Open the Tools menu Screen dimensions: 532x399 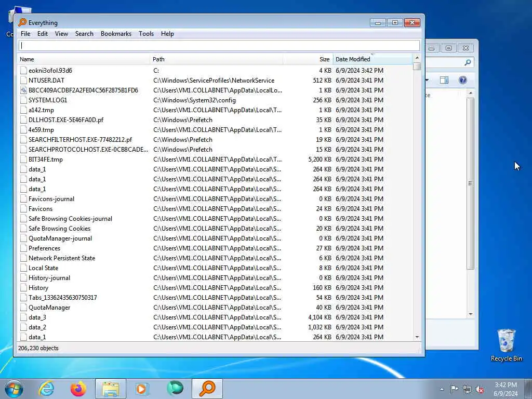(x=146, y=34)
